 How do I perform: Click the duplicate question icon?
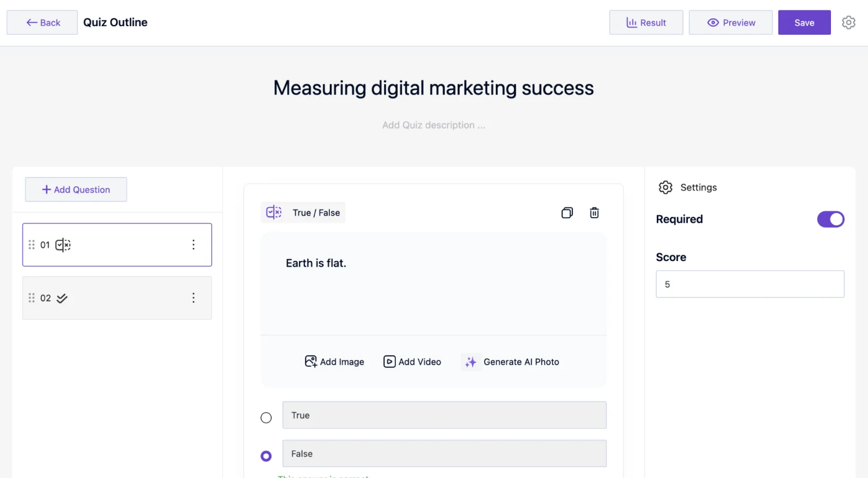point(567,213)
